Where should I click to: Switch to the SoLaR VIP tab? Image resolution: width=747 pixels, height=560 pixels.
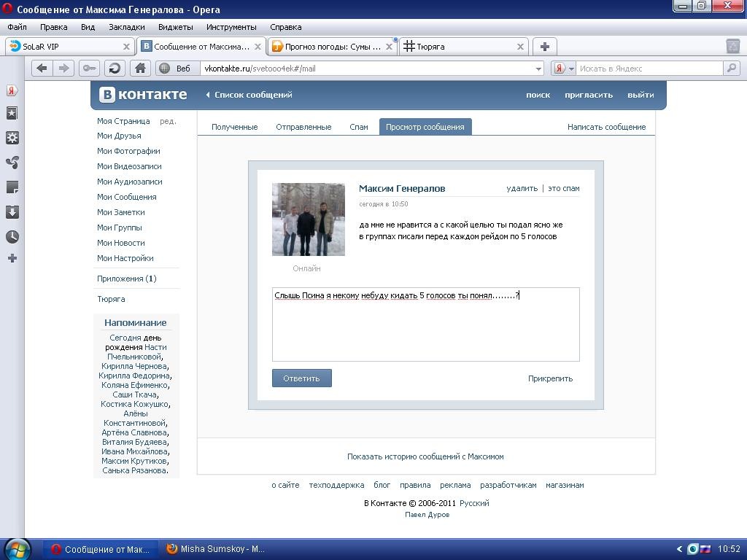[x=69, y=47]
